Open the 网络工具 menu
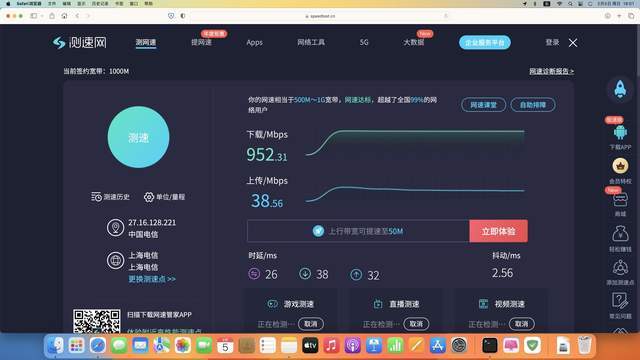The width and height of the screenshot is (640, 360). point(311,42)
